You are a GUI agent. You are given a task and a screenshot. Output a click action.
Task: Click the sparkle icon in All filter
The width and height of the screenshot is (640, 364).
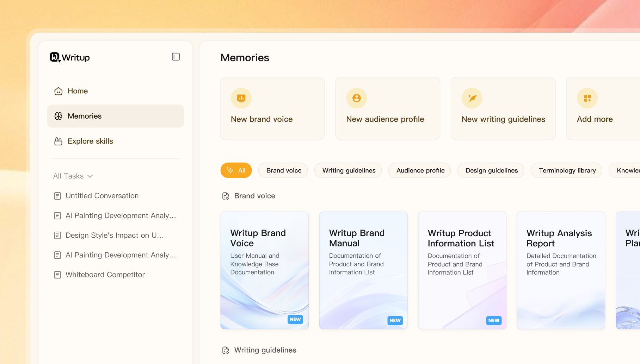(230, 170)
